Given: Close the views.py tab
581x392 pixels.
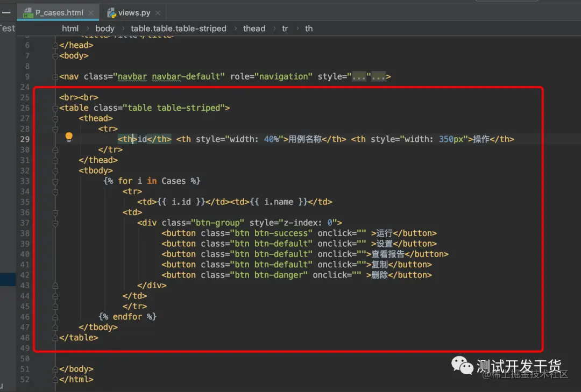Looking at the screenshot, I should (x=158, y=12).
